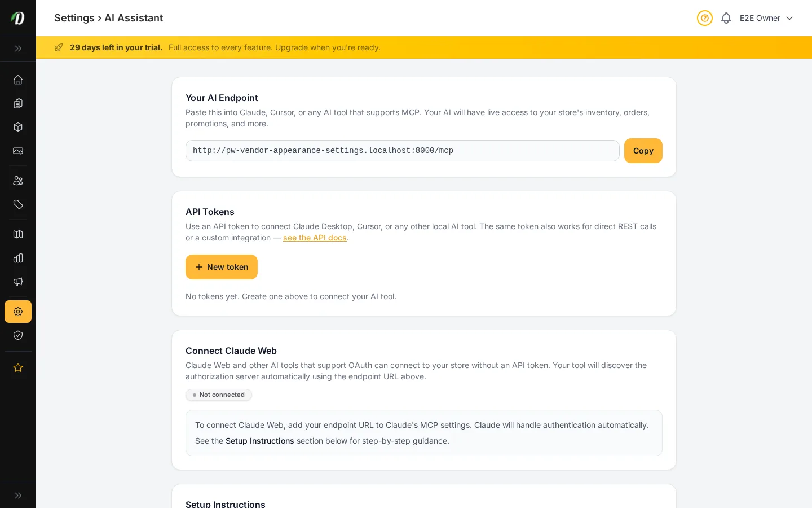The image size is (812, 508).
Task: Click the app logo in the sidebar
Action: pos(18,18)
